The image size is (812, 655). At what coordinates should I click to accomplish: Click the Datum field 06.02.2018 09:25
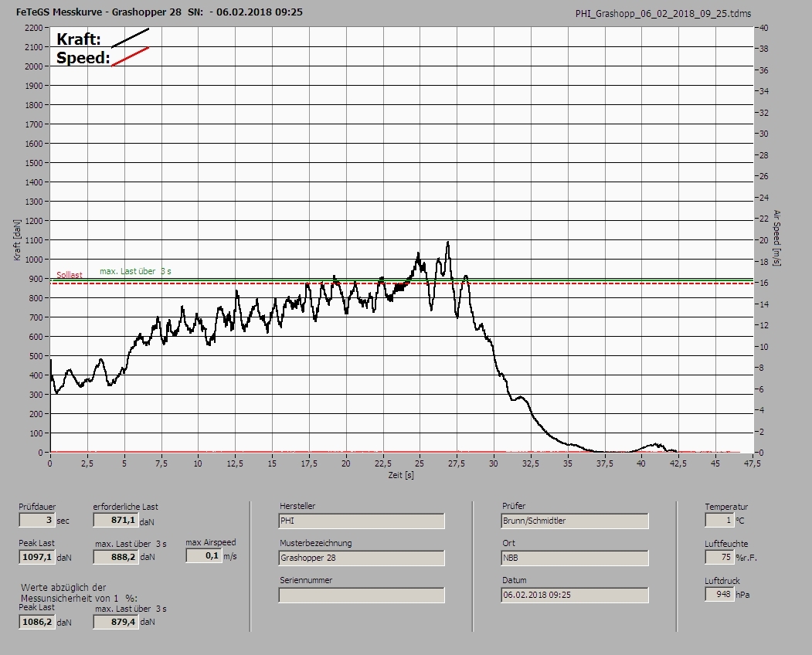tap(575, 596)
